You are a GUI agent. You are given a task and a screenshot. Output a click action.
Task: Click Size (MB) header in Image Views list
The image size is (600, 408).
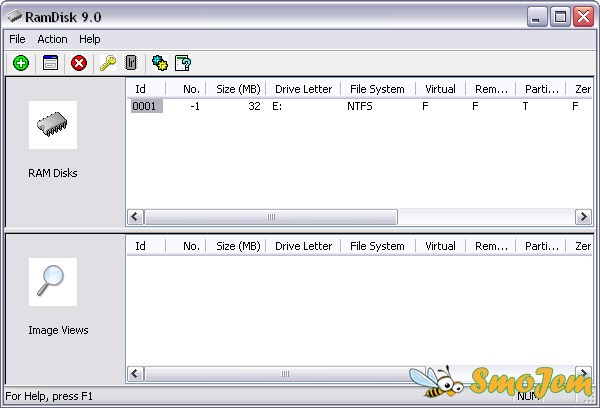[x=236, y=246]
